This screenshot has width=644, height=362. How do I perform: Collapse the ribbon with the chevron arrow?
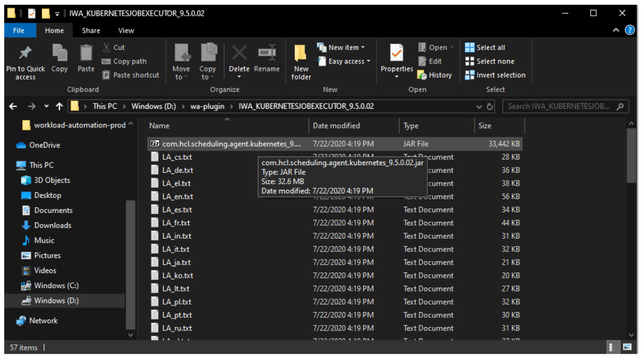tap(617, 30)
